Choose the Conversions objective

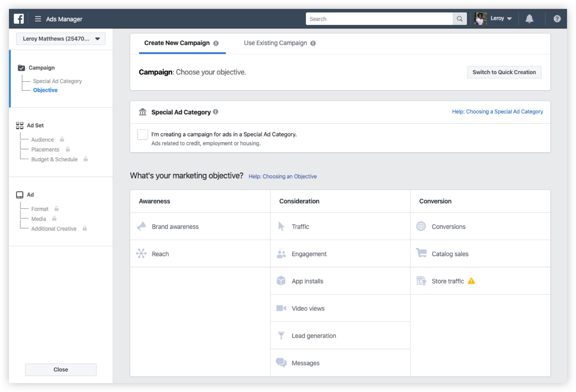(480, 226)
